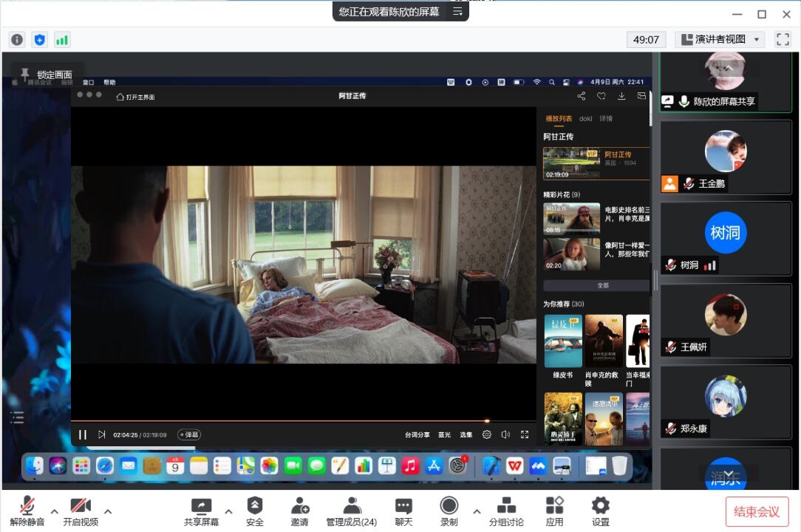Open 分组讨论 breakout rooms
The height and width of the screenshot is (532, 801).
[x=506, y=511]
